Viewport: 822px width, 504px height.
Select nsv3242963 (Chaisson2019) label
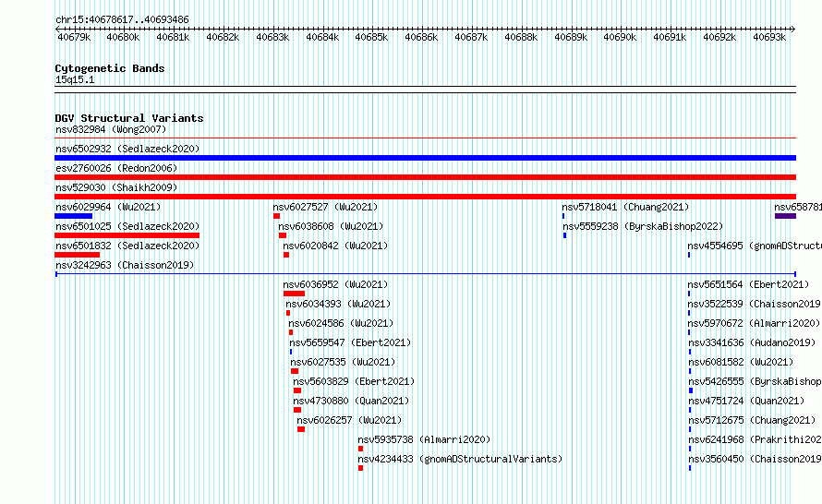click(x=125, y=265)
